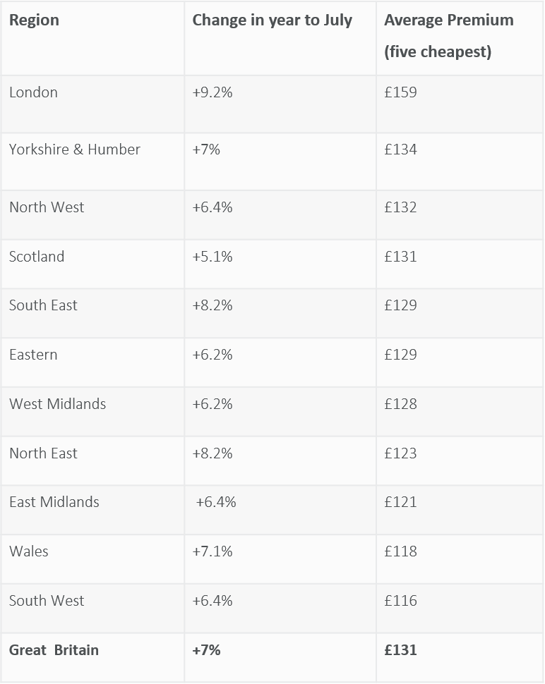Select the Eastern region cell
This screenshot has width=545, height=684.
click(x=33, y=355)
